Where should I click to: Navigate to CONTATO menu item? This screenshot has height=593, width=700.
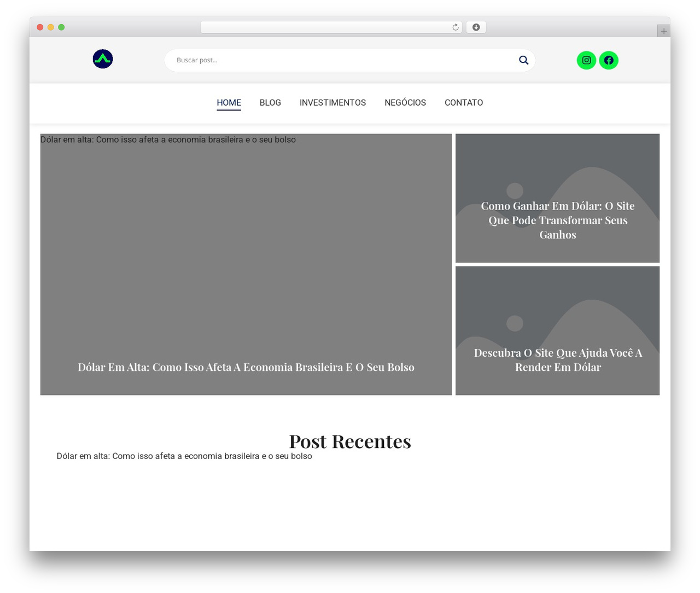tap(464, 103)
